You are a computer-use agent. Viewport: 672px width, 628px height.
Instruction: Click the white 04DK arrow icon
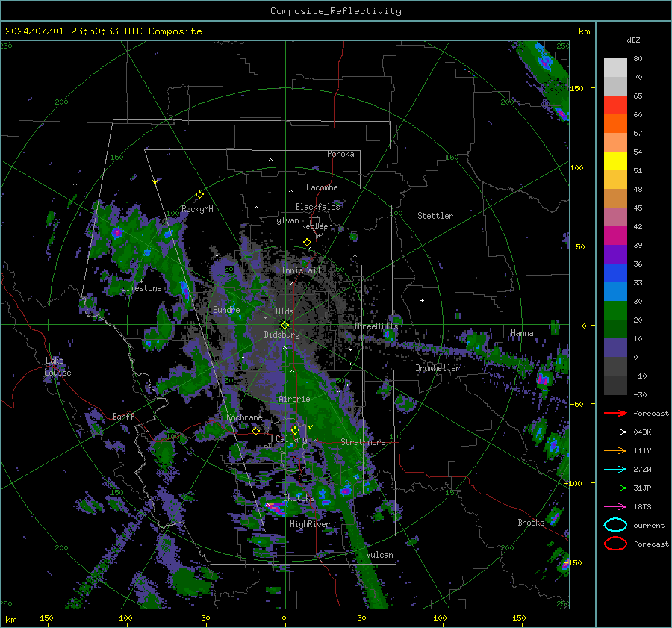(615, 432)
